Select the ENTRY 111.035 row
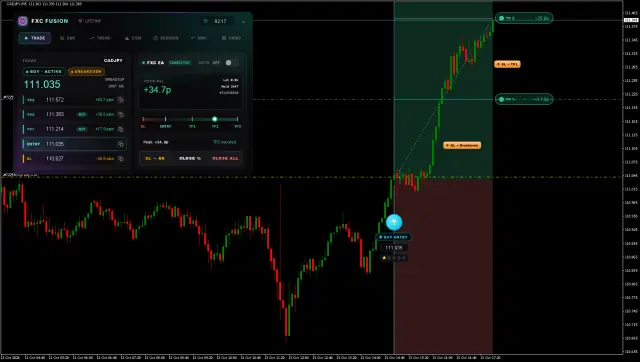 (74, 144)
